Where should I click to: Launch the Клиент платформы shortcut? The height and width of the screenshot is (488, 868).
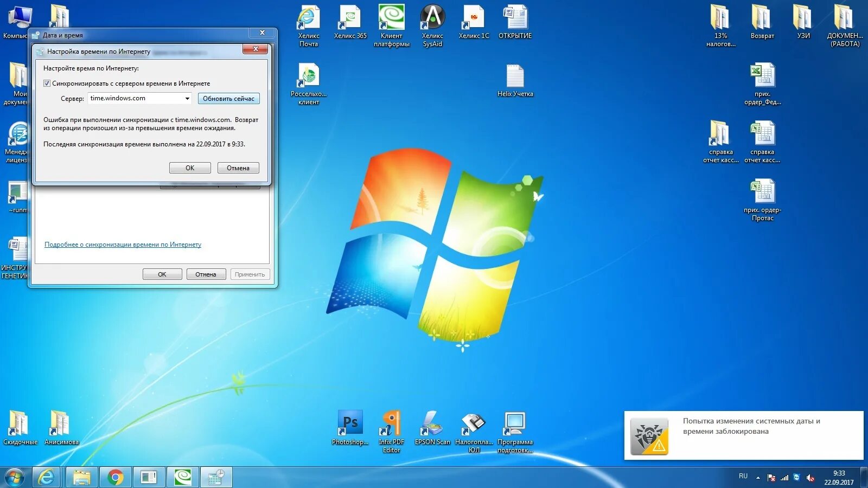click(391, 25)
